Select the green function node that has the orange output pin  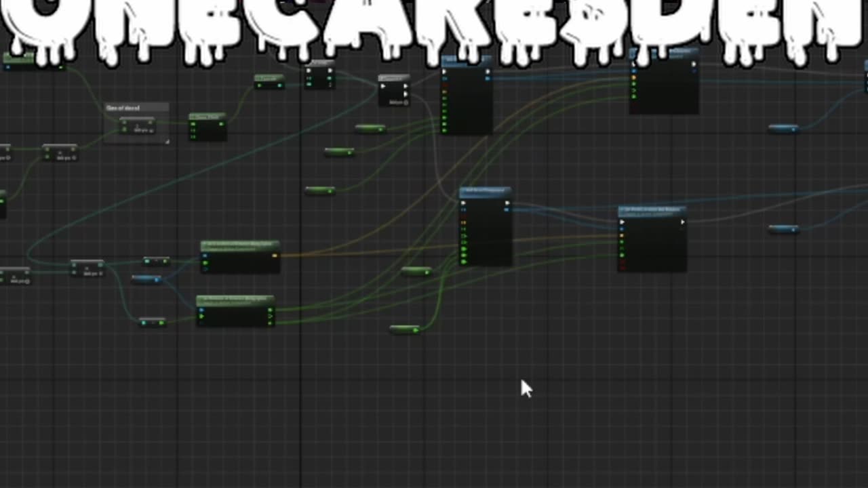tap(240, 257)
